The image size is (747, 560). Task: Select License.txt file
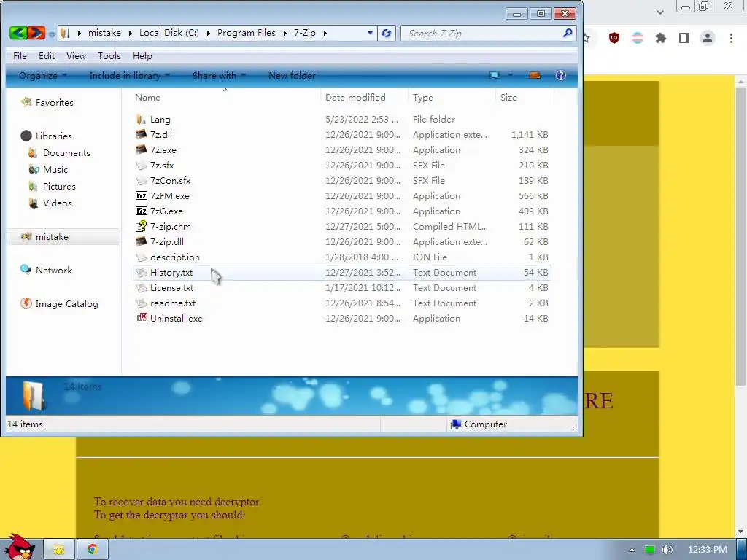(341, 287)
